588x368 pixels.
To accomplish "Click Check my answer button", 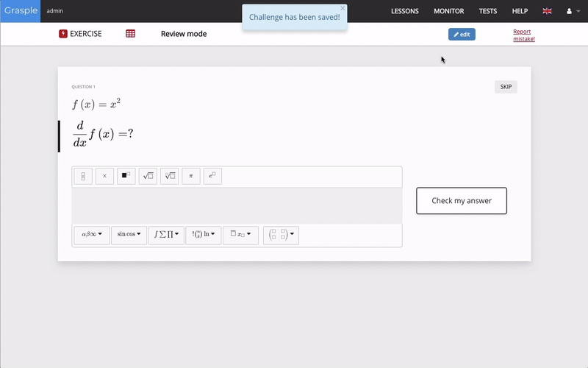I will [x=462, y=200].
